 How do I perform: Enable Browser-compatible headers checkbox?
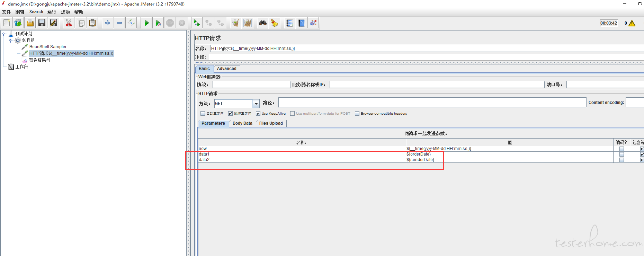[357, 114]
